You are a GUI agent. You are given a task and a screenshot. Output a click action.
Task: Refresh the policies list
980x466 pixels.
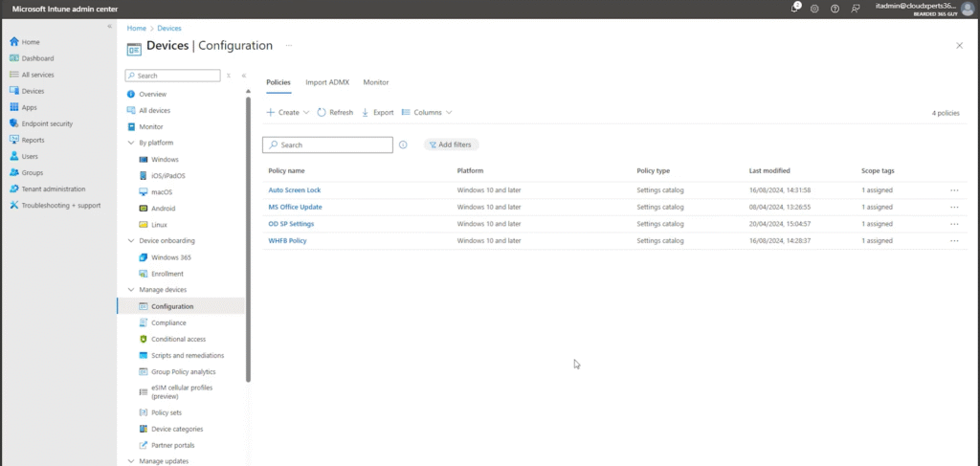335,113
